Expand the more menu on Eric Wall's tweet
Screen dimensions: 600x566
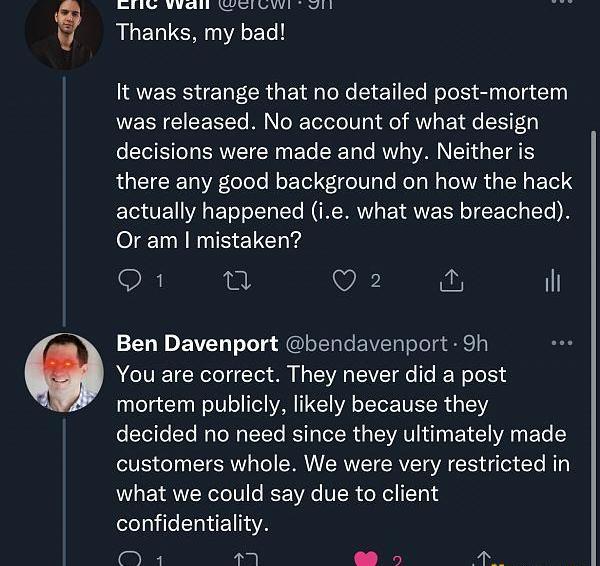[562, 4]
